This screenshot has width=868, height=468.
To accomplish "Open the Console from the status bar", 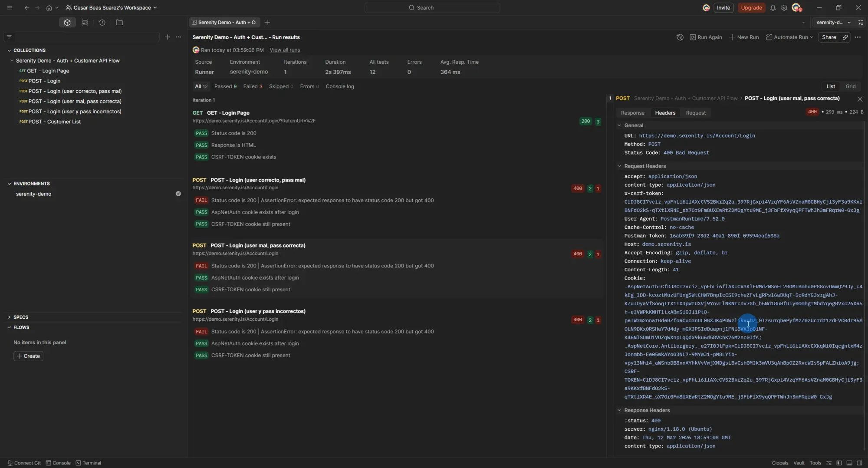I will click(x=58, y=463).
